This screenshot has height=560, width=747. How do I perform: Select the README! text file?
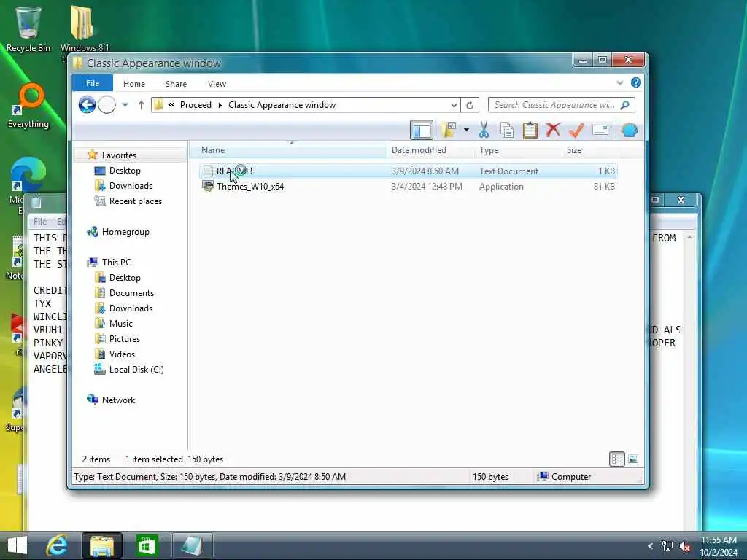(x=409, y=171)
